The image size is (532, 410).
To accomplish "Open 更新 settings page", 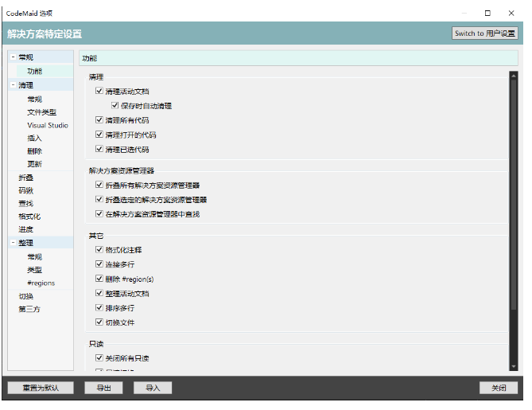I will (x=34, y=164).
